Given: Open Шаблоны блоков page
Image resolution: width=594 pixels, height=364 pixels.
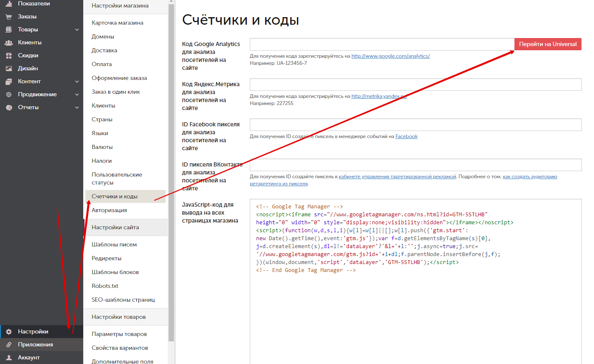Looking at the screenshot, I should [115, 272].
